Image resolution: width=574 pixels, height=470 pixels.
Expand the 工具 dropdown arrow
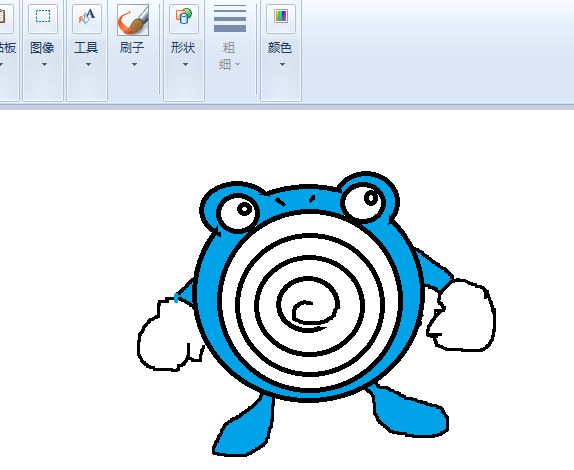tap(88, 65)
